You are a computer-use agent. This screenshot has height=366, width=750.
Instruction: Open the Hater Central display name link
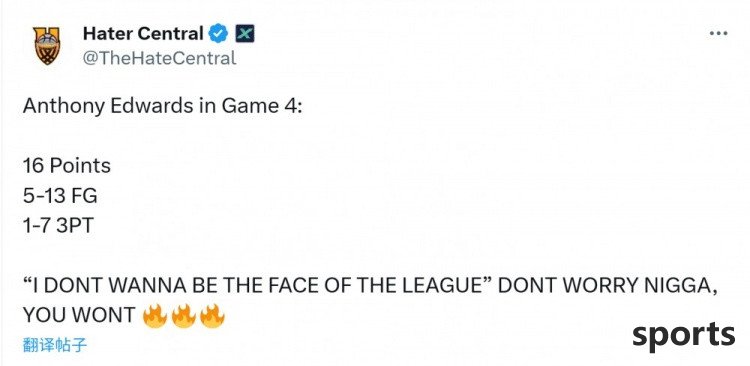143,33
